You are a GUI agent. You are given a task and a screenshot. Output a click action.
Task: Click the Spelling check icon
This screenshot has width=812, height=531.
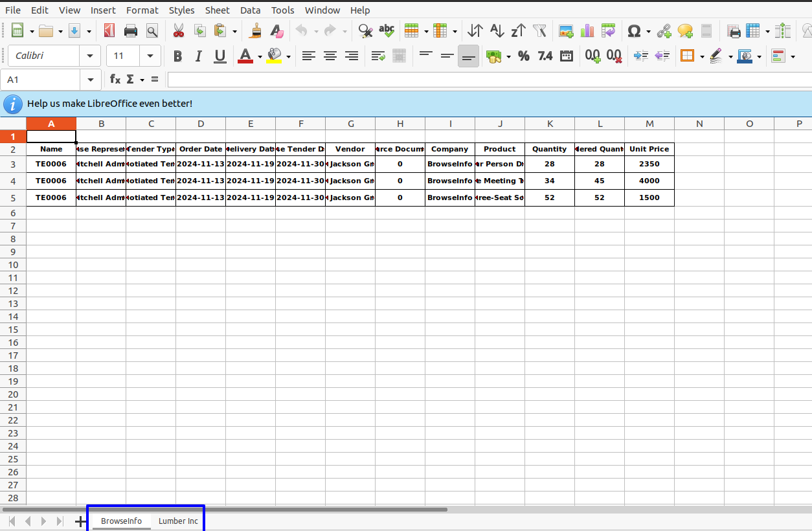(387, 30)
